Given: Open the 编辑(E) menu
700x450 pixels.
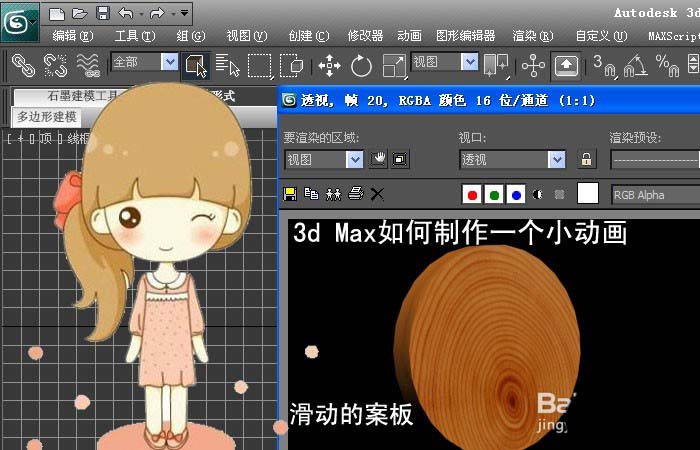Looking at the screenshot, I should coord(73,36).
